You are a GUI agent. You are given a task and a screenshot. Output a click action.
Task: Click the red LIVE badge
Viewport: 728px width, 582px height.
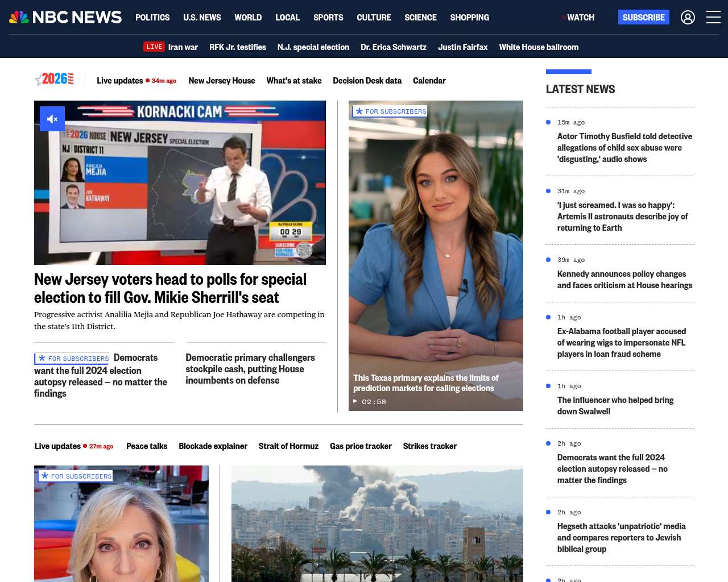click(x=154, y=47)
